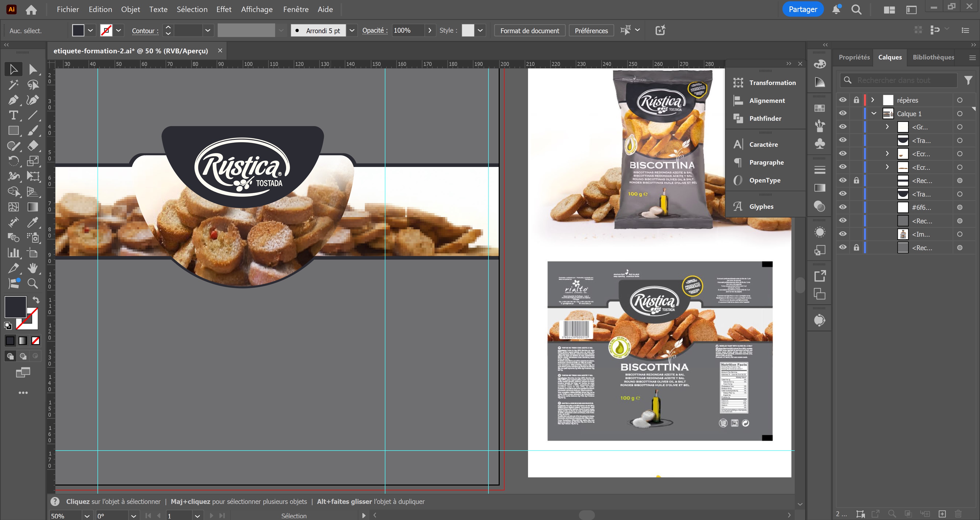
Task: Select the Paintbrush tool
Action: coord(33,130)
